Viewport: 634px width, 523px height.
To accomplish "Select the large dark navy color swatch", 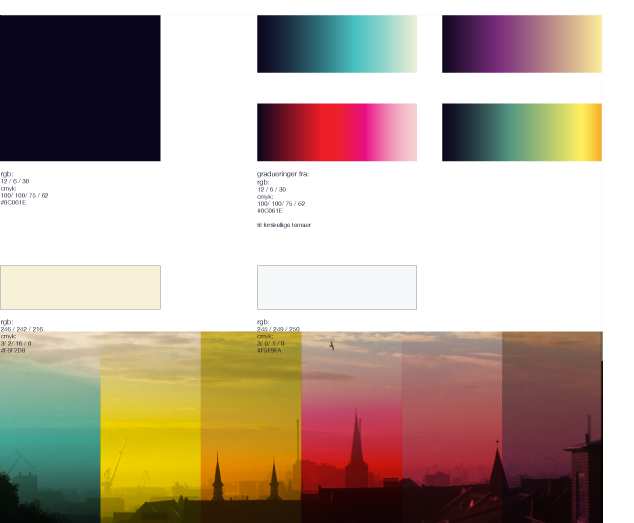I will point(80,88).
